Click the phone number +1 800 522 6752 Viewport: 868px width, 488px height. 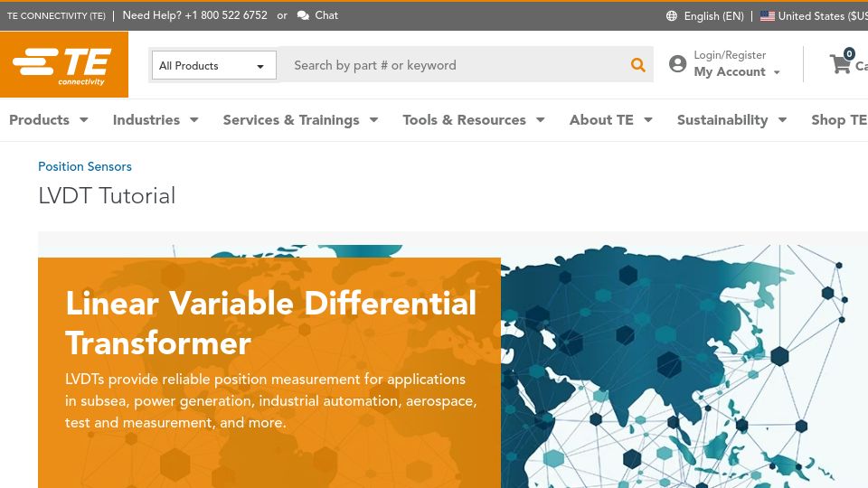coord(226,15)
